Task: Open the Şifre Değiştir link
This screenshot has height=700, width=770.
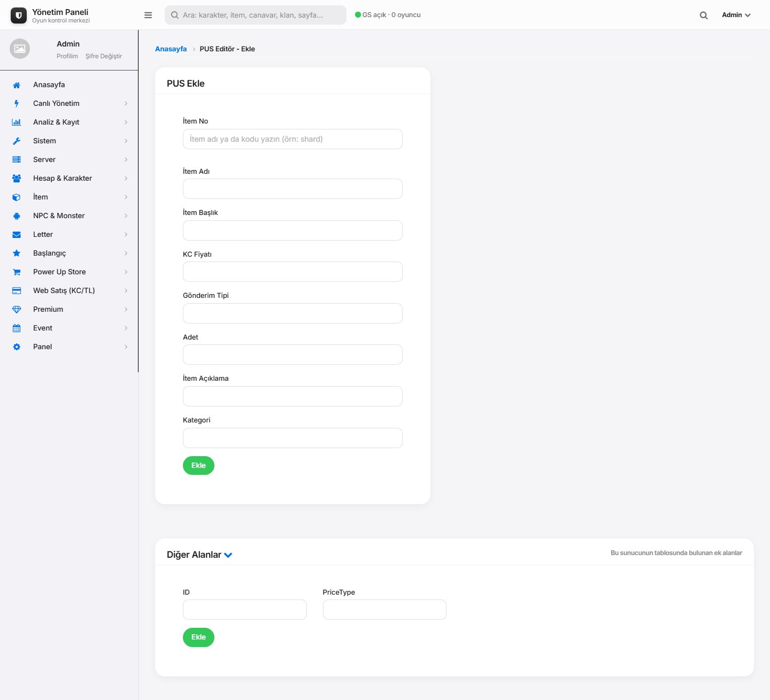Action: pyautogui.click(x=104, y=56)
